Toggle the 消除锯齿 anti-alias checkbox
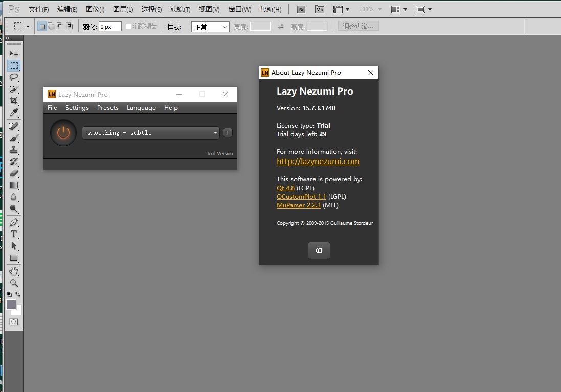The width and height of the screenshot is (561, 392). 128,27
